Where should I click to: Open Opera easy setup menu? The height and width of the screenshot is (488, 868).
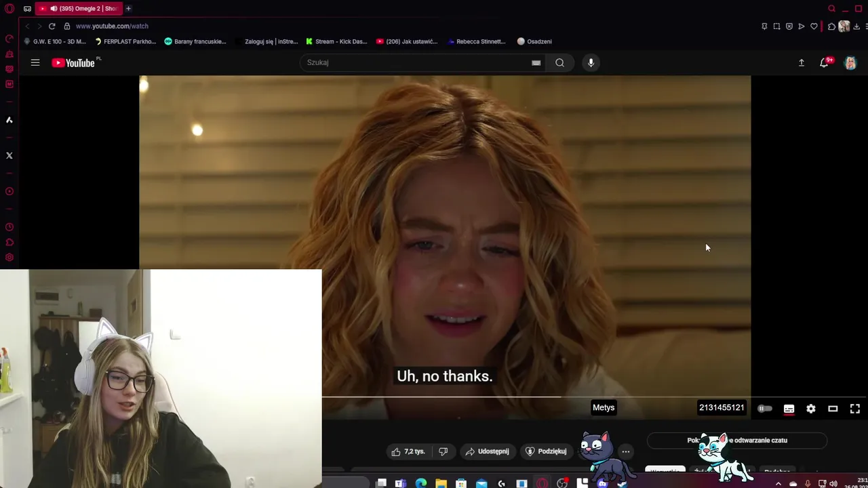coord(866,26)
